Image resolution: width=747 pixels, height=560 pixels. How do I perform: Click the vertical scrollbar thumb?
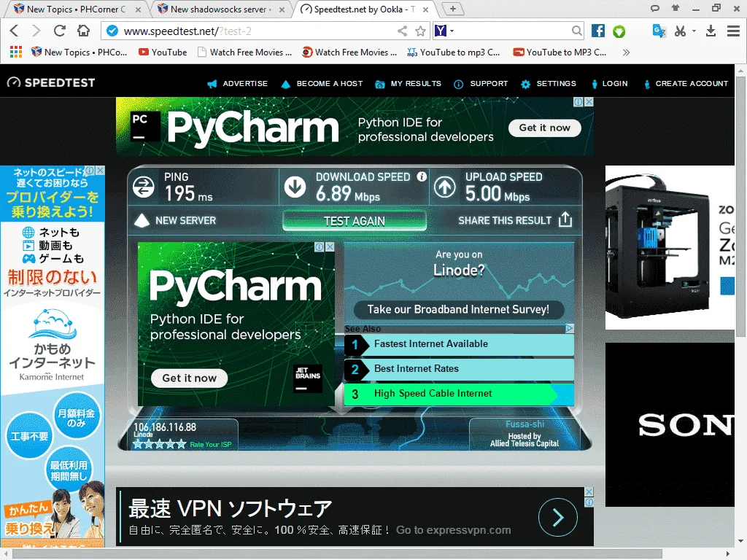[740, 205]
